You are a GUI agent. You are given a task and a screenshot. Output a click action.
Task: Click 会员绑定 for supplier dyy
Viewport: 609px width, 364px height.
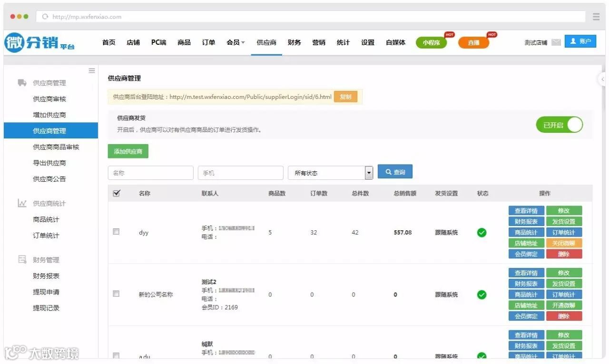click(x=526, y=254)
